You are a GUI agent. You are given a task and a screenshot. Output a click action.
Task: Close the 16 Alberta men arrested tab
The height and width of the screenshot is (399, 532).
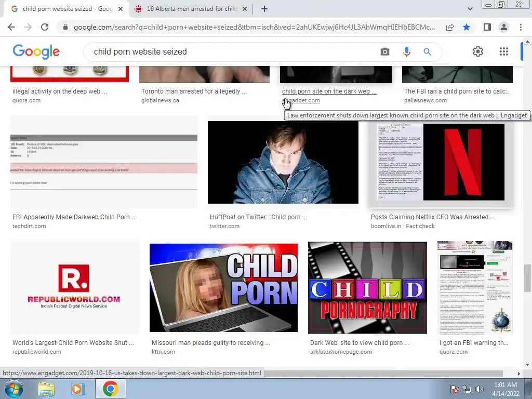[x=245, y=9]
